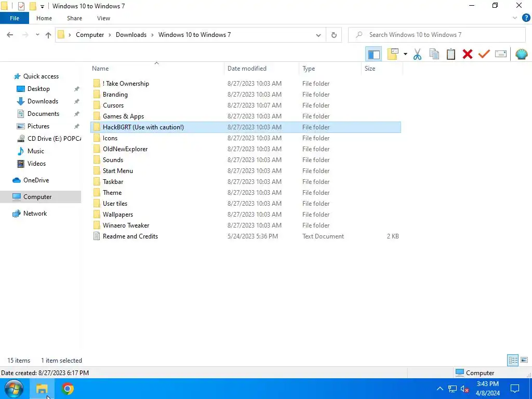
Task: Click Computer in the address breadcrumb
Action: click(90, 35)
